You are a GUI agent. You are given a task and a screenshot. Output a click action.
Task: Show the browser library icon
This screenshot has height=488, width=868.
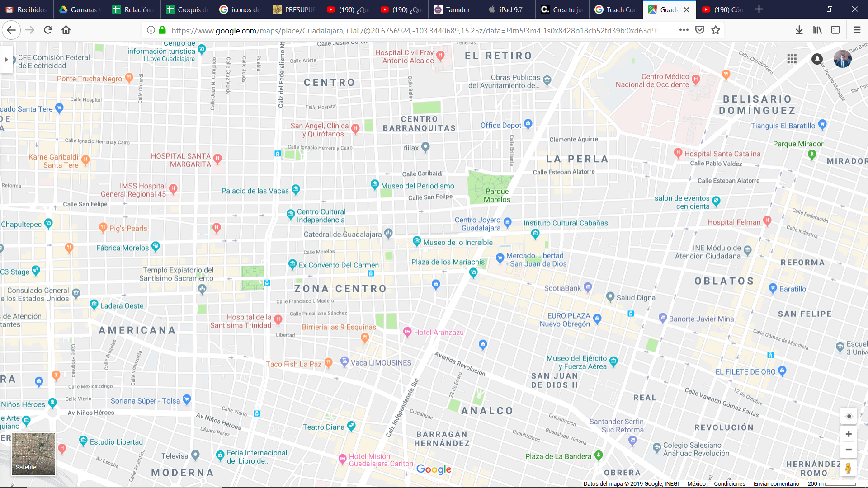pyautogui.click(x=817, y=30)
